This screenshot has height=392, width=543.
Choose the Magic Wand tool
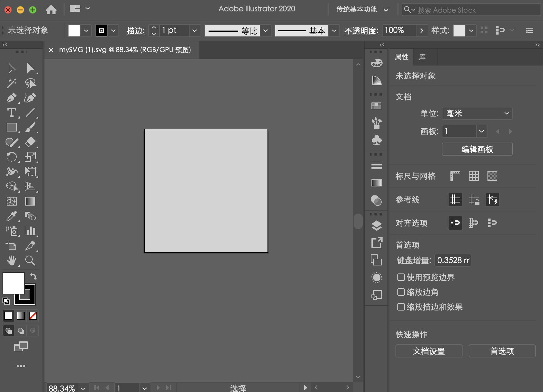(x=12, y=83)
